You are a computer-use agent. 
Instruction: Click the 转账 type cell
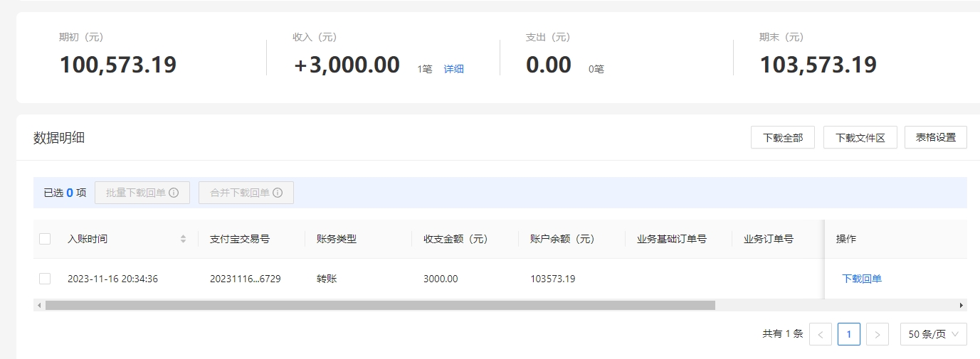pos(327,279)
